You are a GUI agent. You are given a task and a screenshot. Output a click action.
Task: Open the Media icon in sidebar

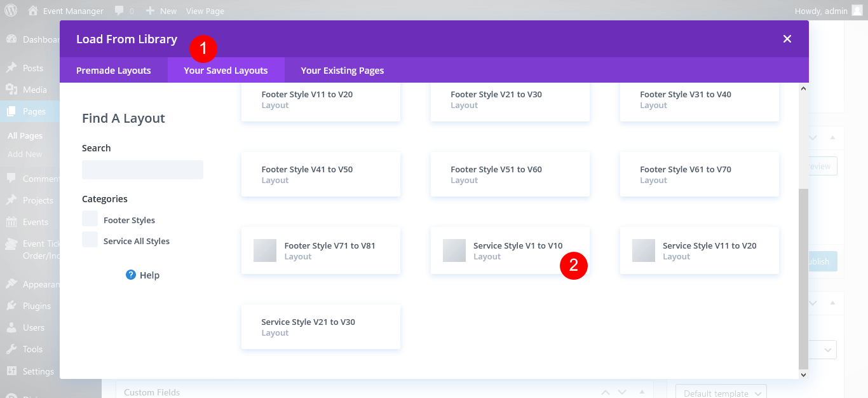[11, 90]
